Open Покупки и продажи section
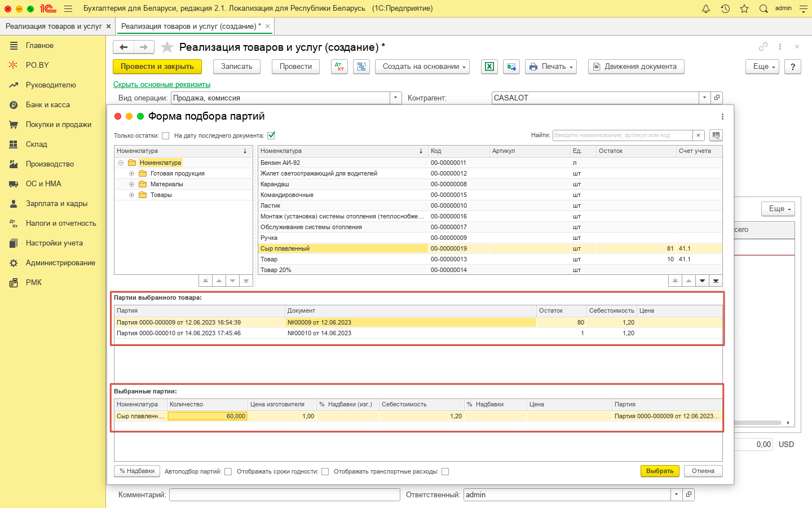Screen dimensions: 812x508 click(58, 124)
